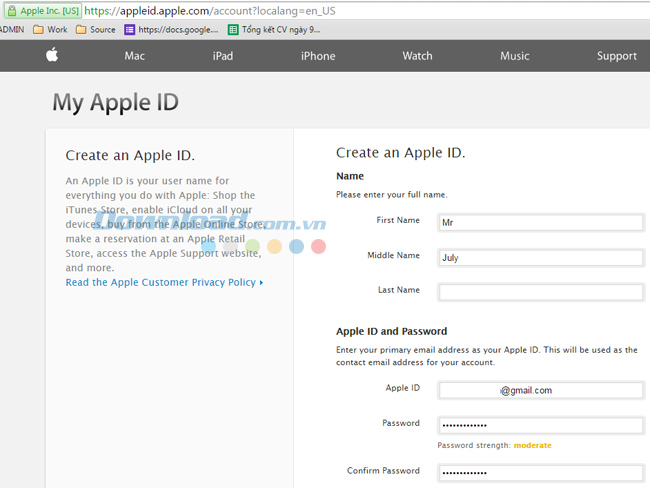The image size is (650, 488).
Task: Click the Apple logo in navigation bar
Action: click(x=52, y=56)
